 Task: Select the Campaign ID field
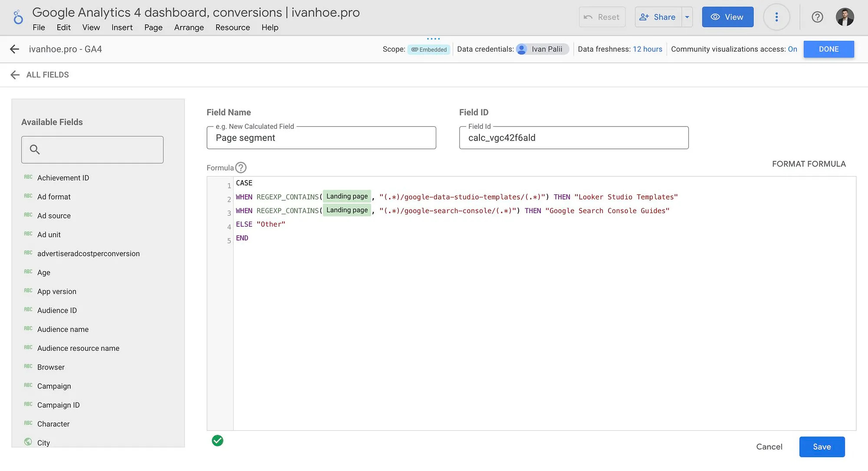(x=59, y=405)
